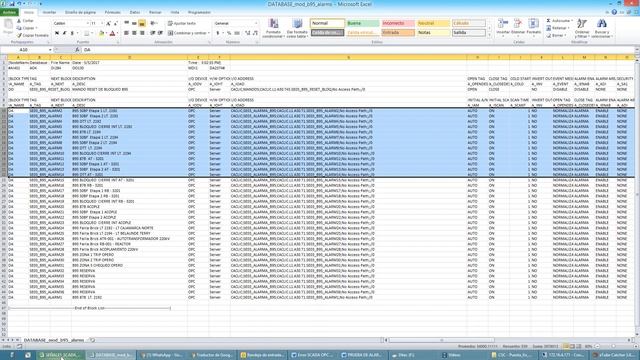This screenshot has height=360, width=640.
Task: Activate Copiar formato paintbrush
Action: pos(33,36)
